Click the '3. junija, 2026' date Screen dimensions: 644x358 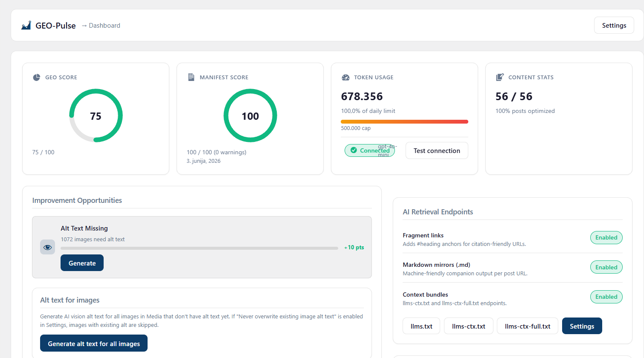tap(203, 161)
